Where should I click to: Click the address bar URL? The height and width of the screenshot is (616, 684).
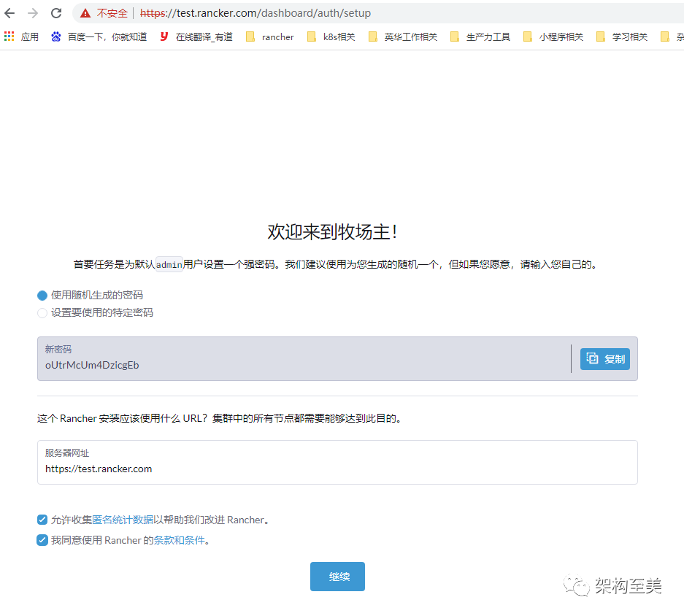[255, 13]
